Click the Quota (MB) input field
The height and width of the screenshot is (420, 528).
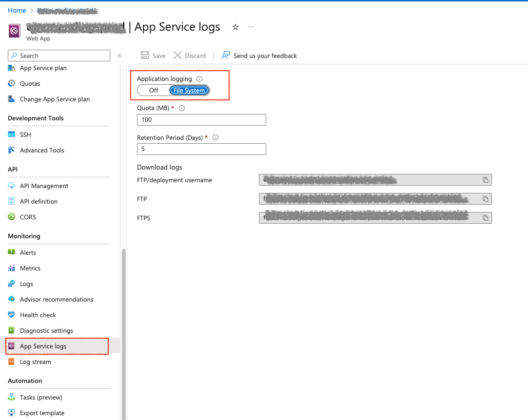point(201,119)
